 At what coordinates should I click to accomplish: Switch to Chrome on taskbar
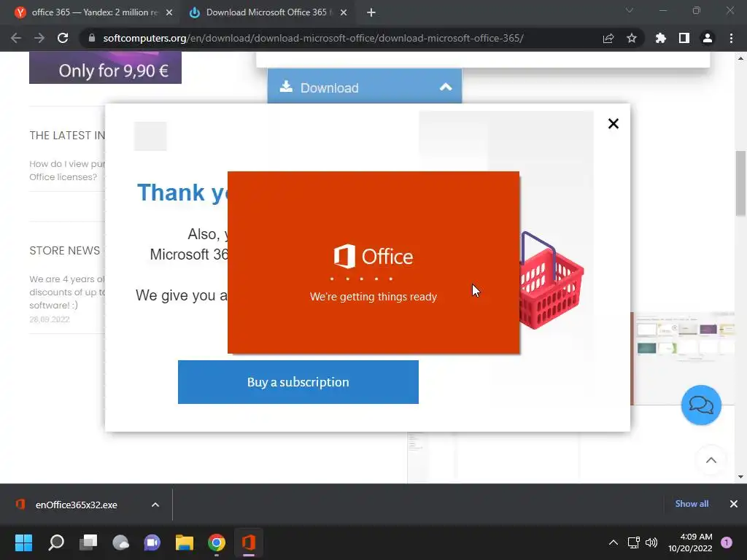pos(216,542)
